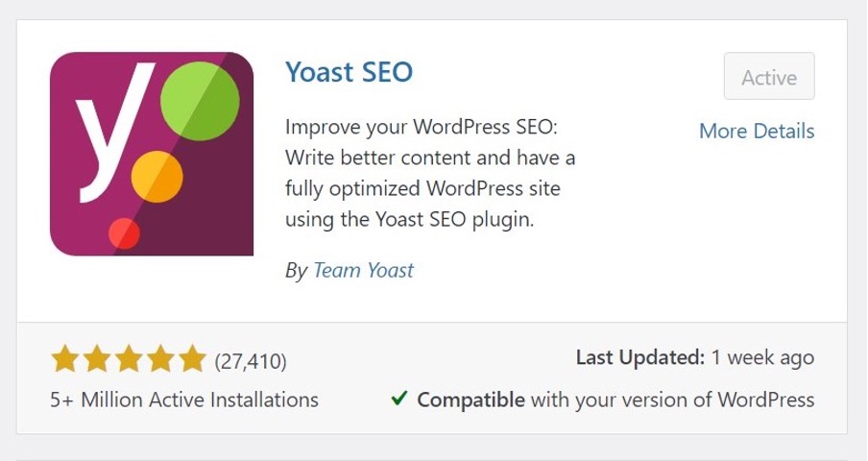Open the More Details link
868x461 pixels.
[x=757, y=132]
